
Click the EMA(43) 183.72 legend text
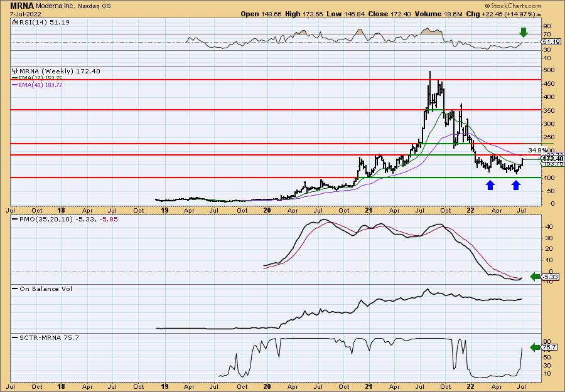(40, 85)
